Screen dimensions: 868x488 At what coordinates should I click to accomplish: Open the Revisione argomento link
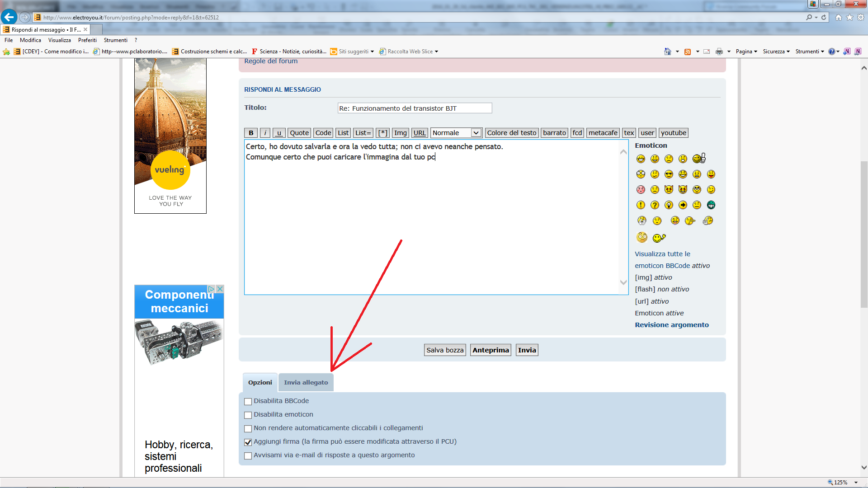tap(671, 325)
